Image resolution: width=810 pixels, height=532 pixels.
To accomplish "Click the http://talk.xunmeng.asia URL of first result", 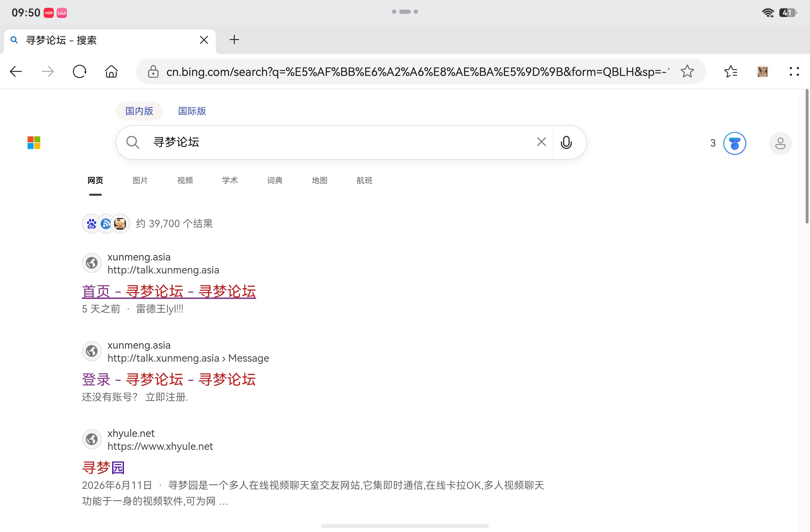I will pyautogui.click(x=163, y=270).
